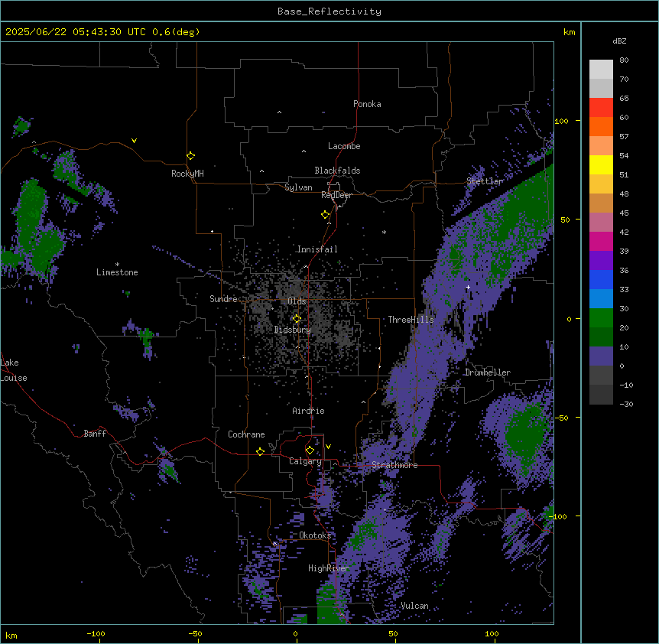The width and height of the screenshot is (659, 644).
Task: Select the dark green 10-20 dBZ swatch
Action: (601, 337)
